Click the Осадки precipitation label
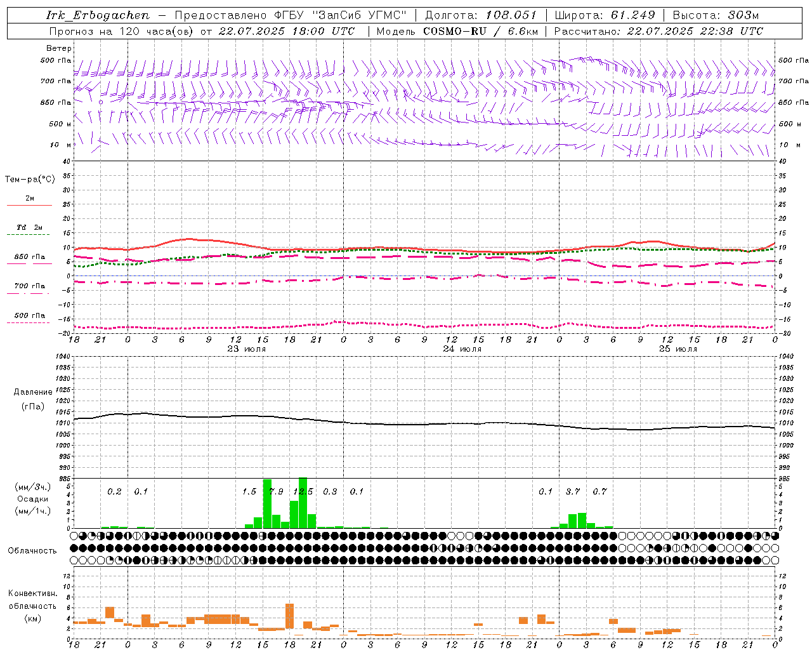The image size is (812, 650). (x=32, y=499)
